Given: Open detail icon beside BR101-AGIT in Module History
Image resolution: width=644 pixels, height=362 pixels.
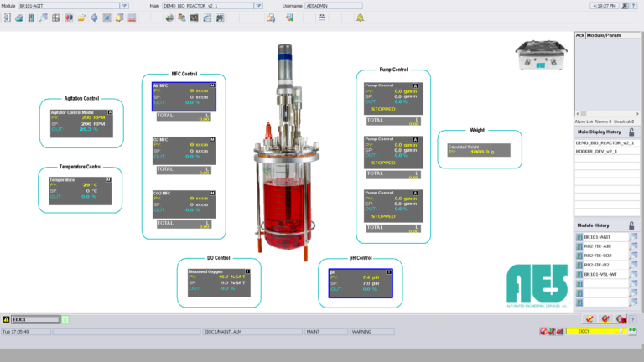Looking at the screenshot, I should point(634,237).
